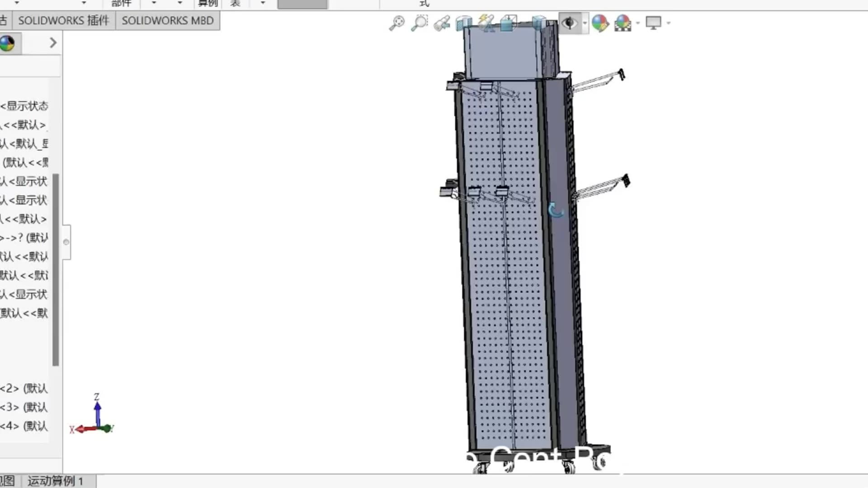This screenshot has height=488, width=868.
Task: Switch to the SOLIDWORKS 插件 tab
Action: [x=64, y=21]
